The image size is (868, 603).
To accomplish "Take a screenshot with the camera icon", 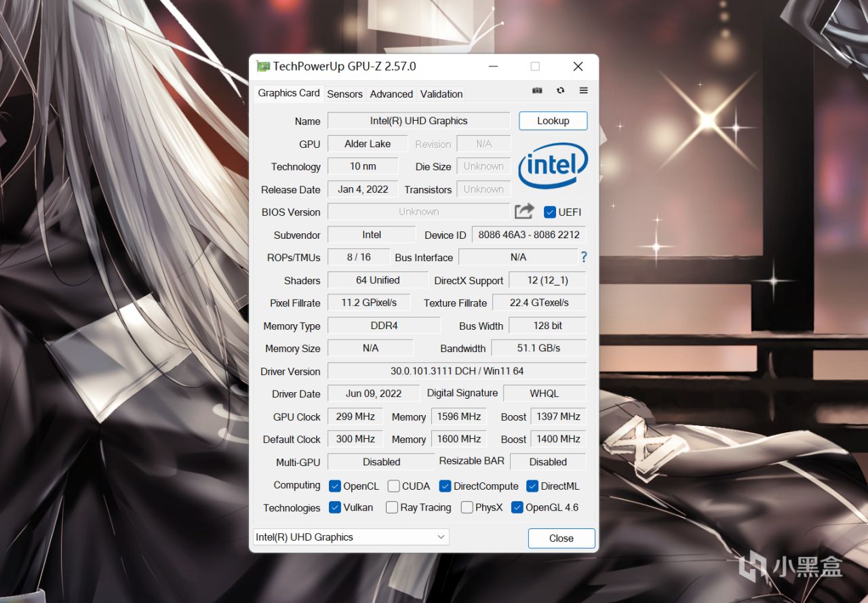I will pos(537,91).
